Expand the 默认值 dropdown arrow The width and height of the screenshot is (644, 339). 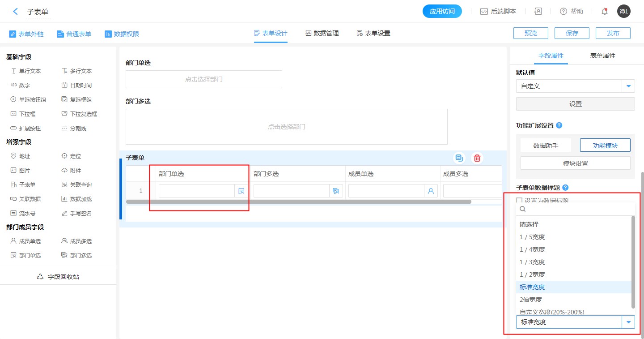click(x=628, y=86)
